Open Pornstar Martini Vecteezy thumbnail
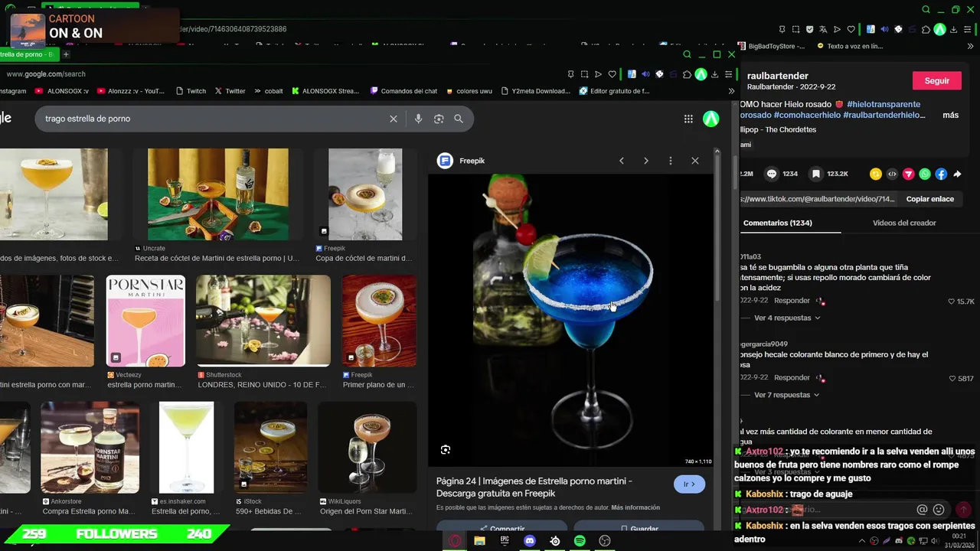 tap(145, 321)
